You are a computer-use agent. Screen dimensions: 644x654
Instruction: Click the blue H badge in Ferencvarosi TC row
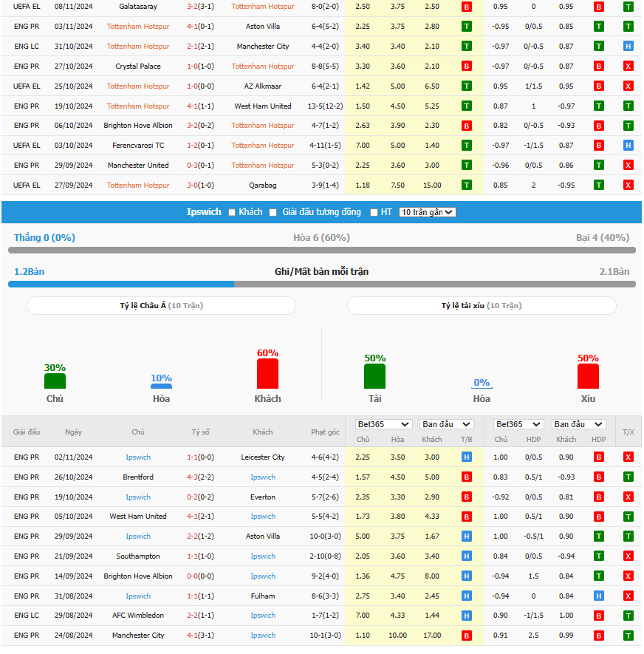(x=628, y=146)
